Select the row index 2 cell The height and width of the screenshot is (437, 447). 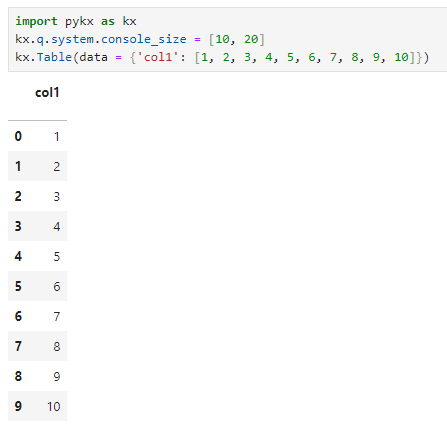[x=18, y=196]
